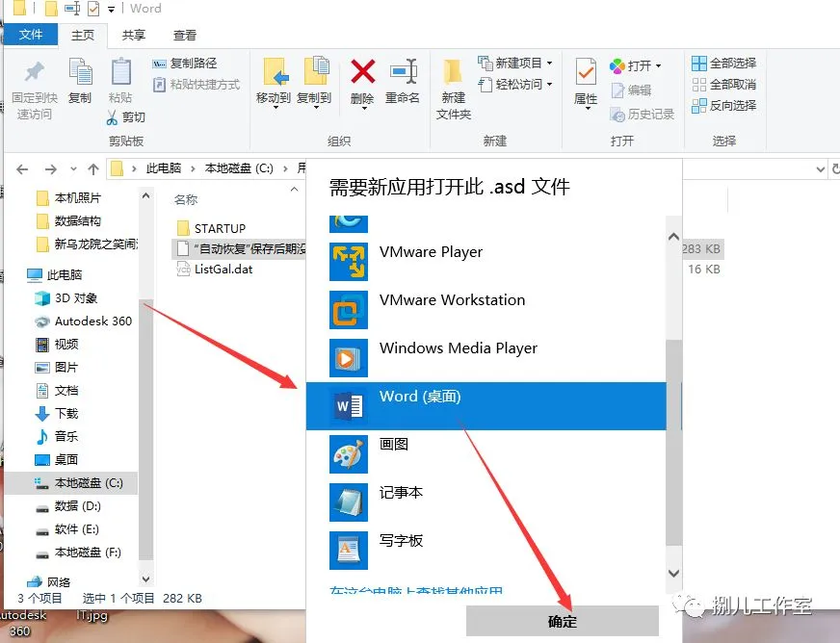Click breadcrumb chevron after 此电脑
Screen dimensions: 840x643
[193, 169]
